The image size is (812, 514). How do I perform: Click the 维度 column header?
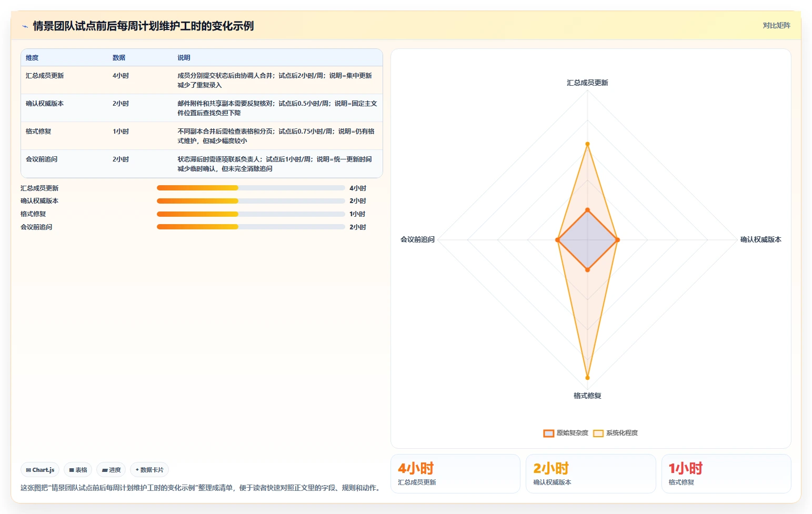(x=32, y=58)
